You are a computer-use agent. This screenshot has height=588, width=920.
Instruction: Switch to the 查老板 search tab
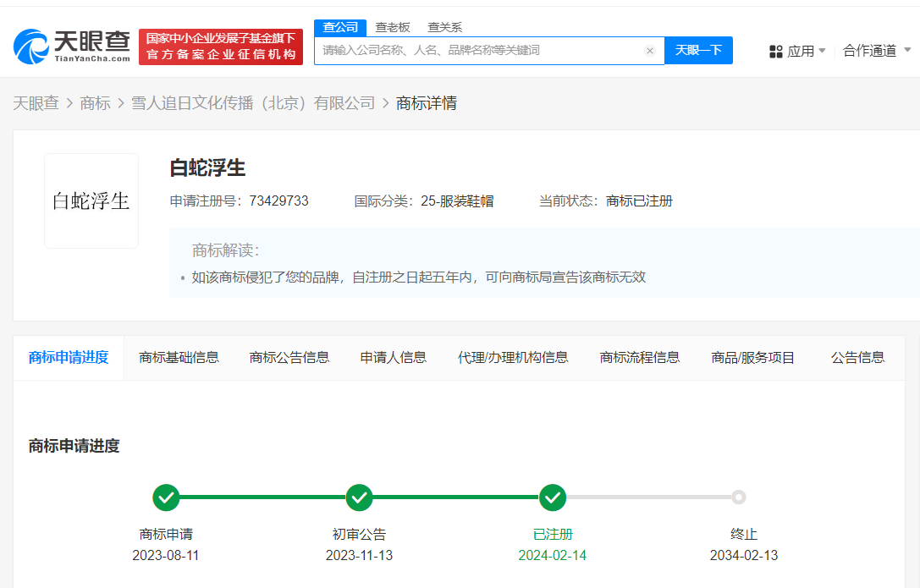[392, 26]
